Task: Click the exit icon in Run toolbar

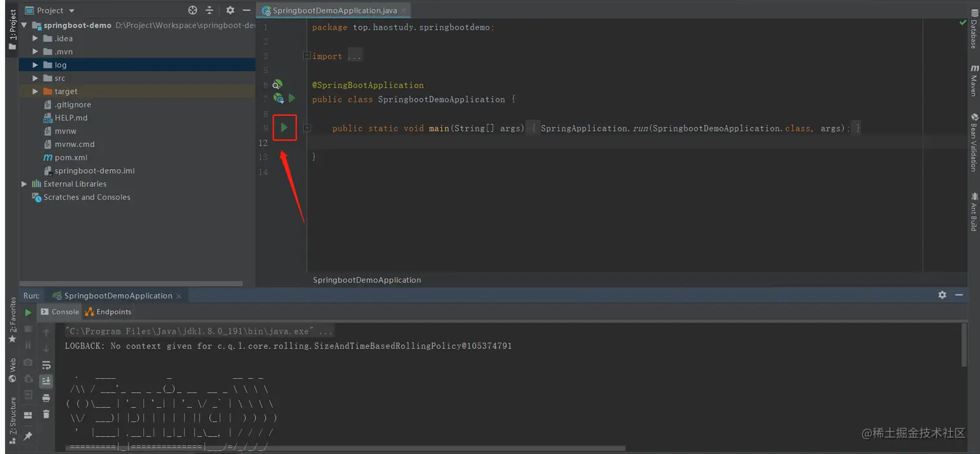Action: point(28,395)
